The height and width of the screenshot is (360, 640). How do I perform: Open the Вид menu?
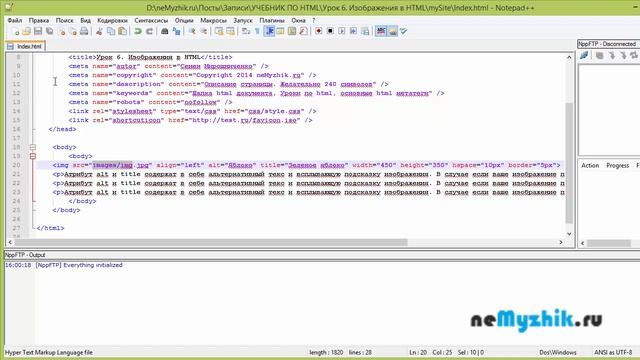pyautogui.click(x=85, y=20)
